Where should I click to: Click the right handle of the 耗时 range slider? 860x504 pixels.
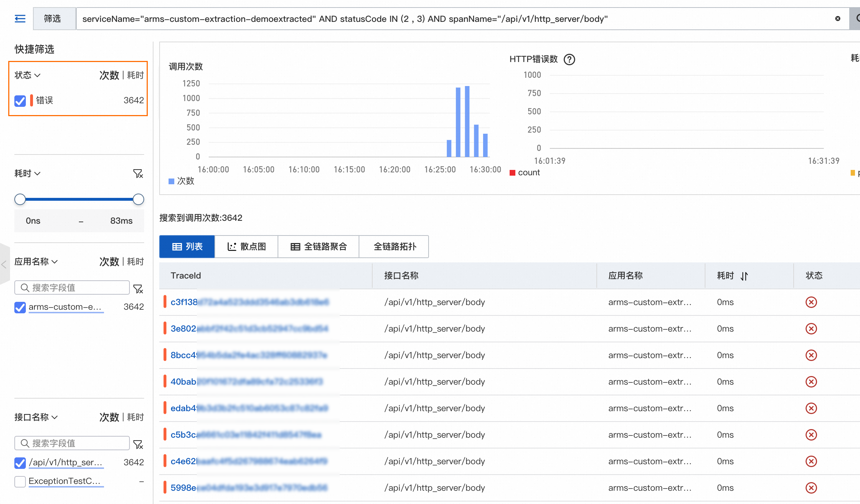pos(138,199)
